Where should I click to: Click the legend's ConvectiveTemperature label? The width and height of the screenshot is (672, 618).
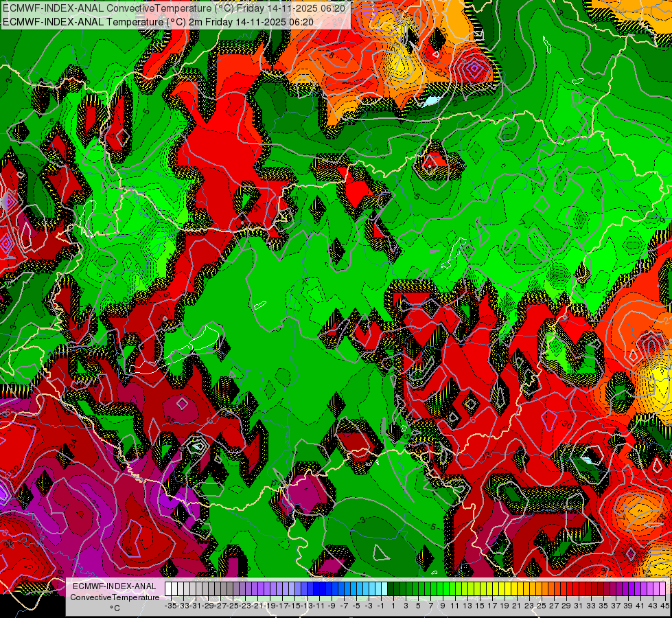tap(115, 597)
